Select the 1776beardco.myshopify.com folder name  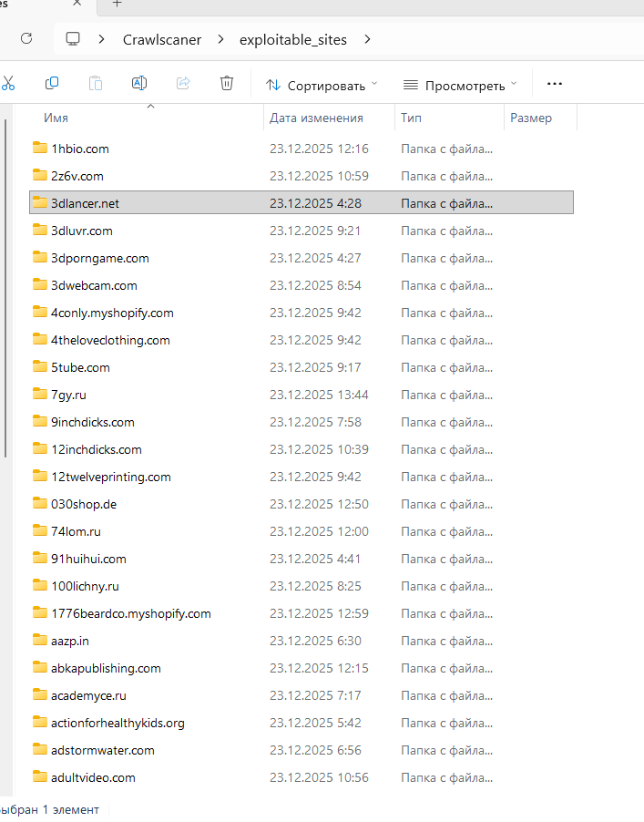click(130, 614)
